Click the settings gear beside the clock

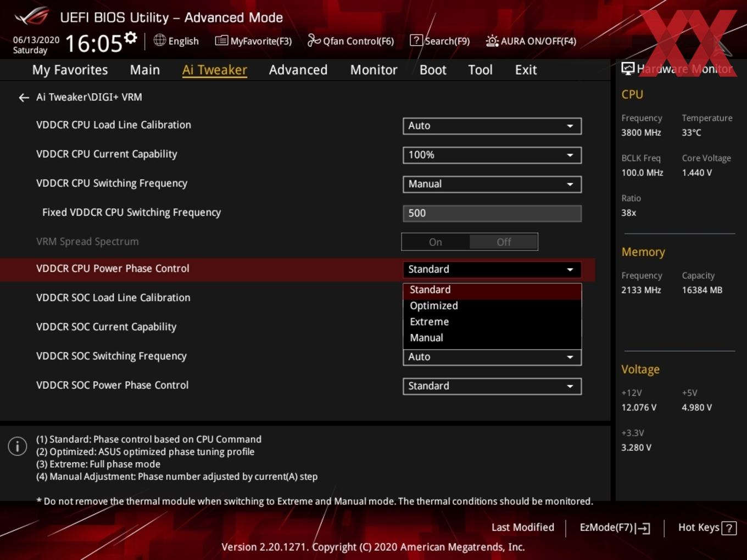[x=130, y=38]
